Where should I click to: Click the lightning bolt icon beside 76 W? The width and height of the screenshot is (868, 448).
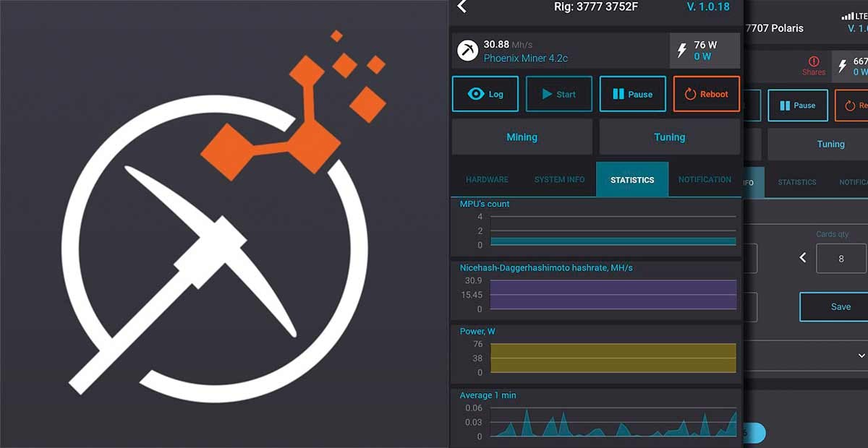pyautogui.click(x=682, y=51)
